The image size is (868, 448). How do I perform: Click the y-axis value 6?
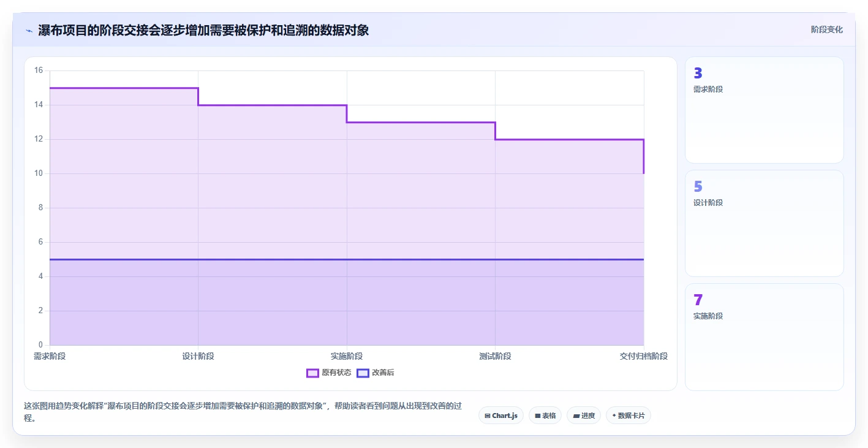click(x=41, y=242)
